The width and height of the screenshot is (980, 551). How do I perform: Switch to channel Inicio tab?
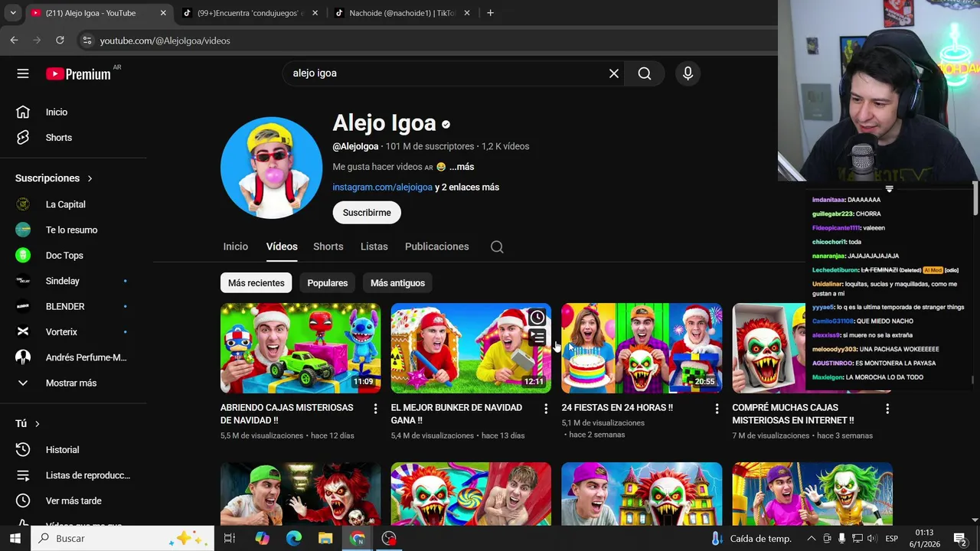236,246
